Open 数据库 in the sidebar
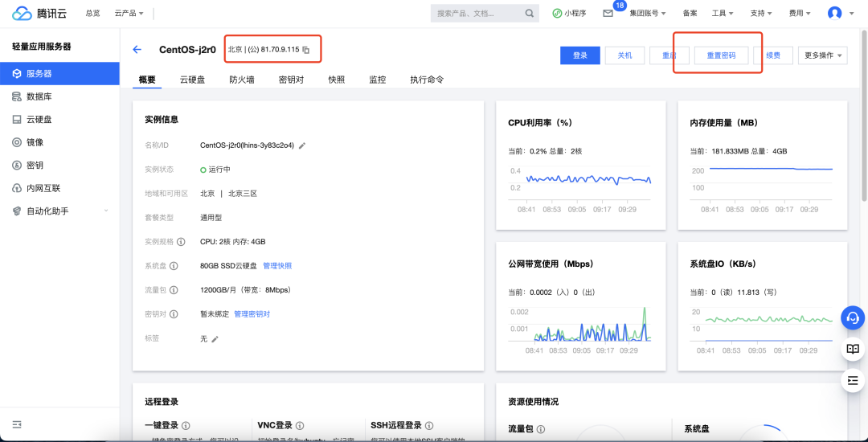Screen dimensions: 868x442 pyautogui.click(x=59, y=96)
